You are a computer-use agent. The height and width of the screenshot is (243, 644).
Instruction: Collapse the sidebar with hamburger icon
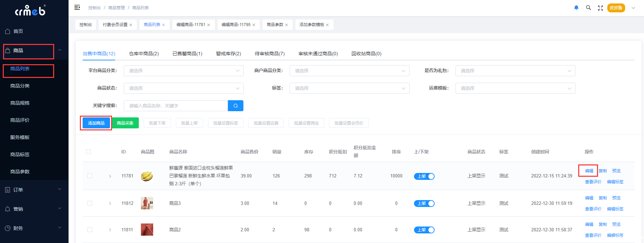[77, 7]
